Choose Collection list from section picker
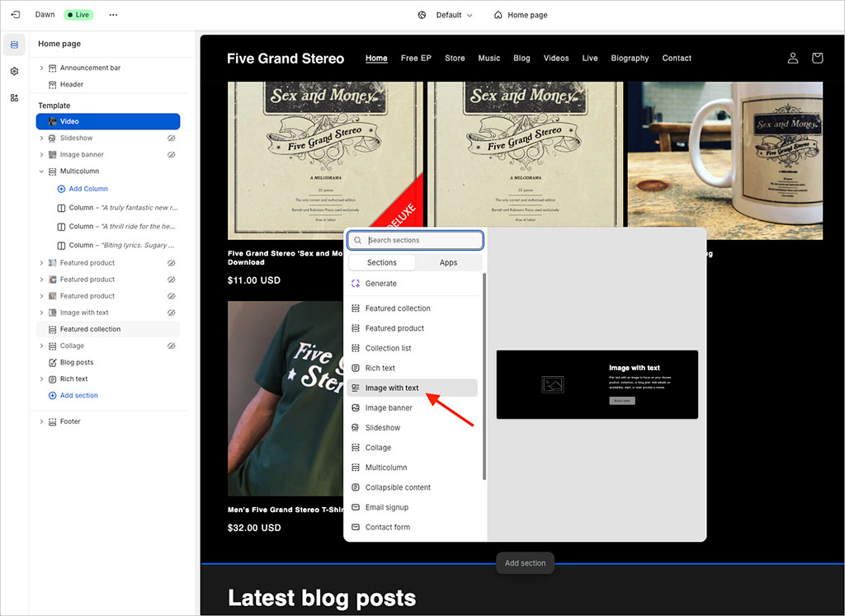The height and width of the screenshot is (616, 845). click(x=413, y=348)
